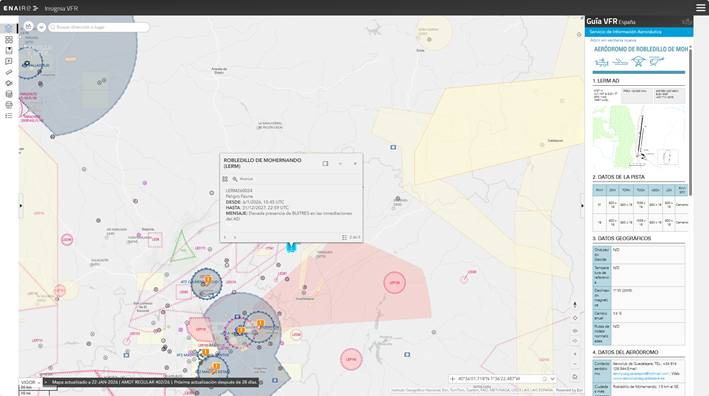
Task: Open the legend list icon in left sidebar
Action: (9, 116)
